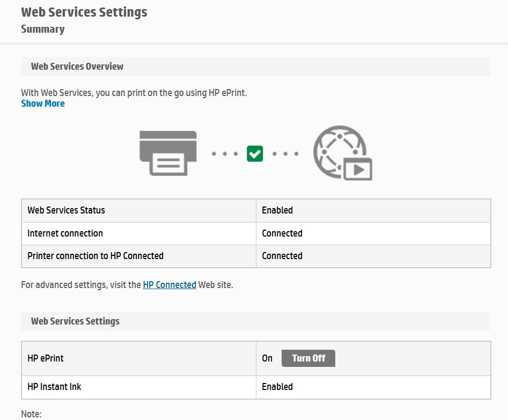Click the dotted connector right of checkmark

click(x=285, y=153)
